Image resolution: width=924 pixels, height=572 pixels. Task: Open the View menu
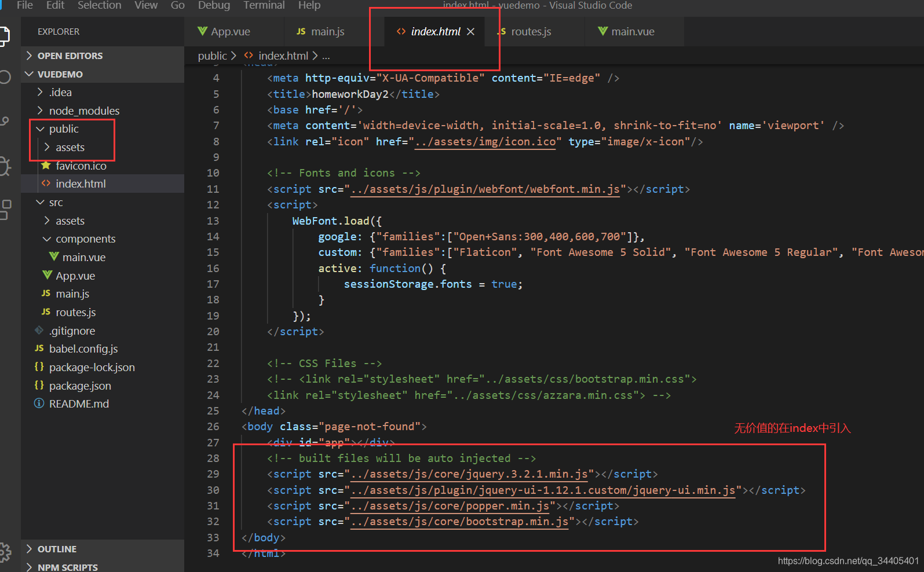click(146, 5)
